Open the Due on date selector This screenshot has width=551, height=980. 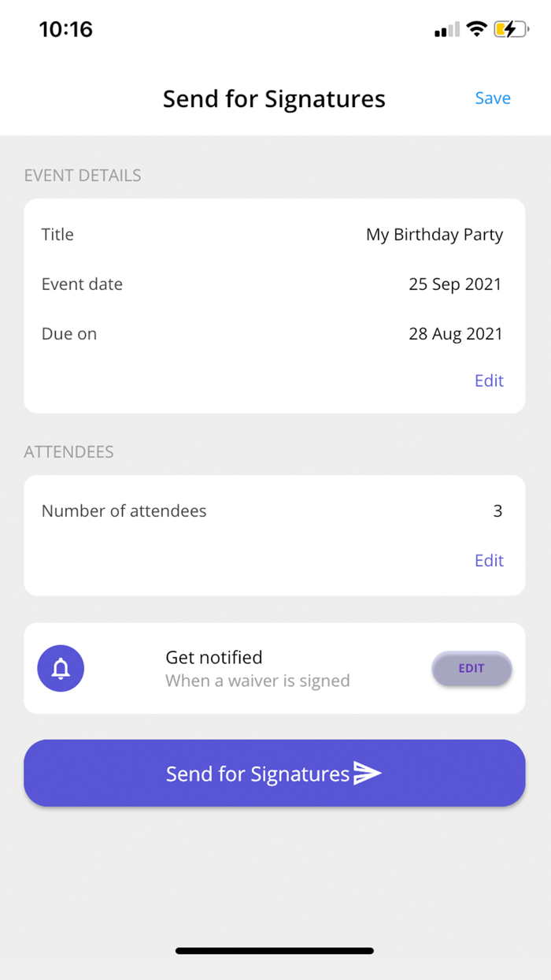(455, 333)
